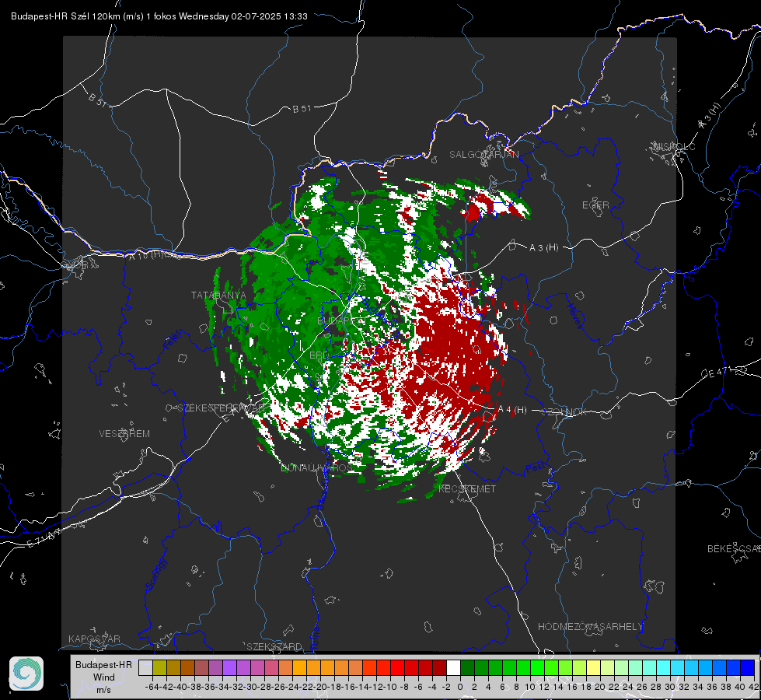Click the SZEKSZÁRD city label
The image size is (761, 700).
coord(274,646)
